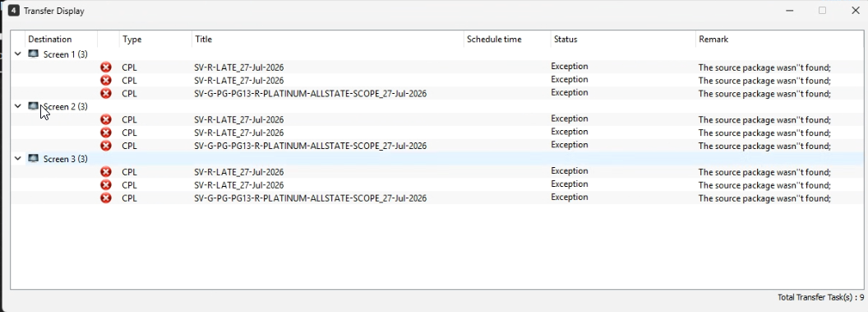Click CPL type cell of PLATINUM row under Screen 1
Viewport: 868px width, 312px height.
(129, 94)
